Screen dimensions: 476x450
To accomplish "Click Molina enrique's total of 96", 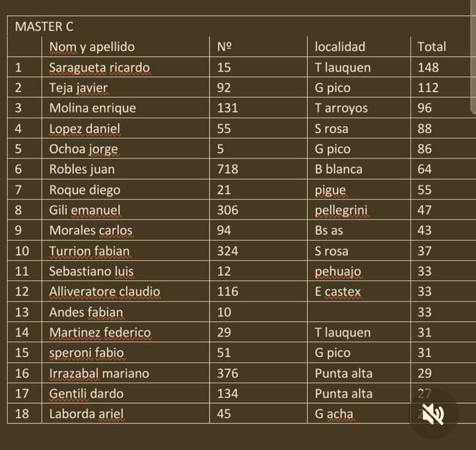I will click(x=424, y=108).
